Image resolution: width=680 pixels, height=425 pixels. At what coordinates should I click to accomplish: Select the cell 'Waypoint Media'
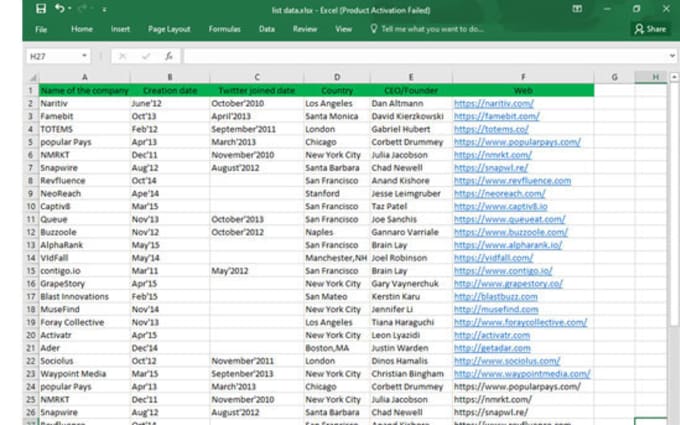tap(85, 374)
